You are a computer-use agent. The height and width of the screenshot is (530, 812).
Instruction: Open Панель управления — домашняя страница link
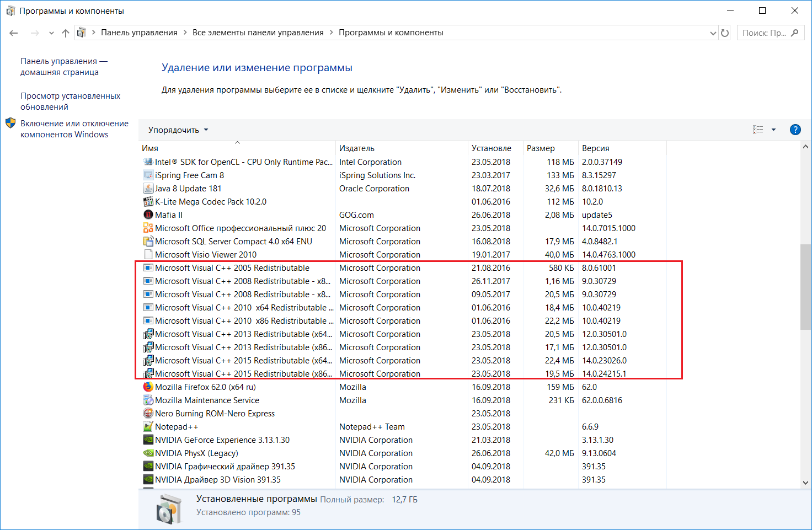click(64, 67)
